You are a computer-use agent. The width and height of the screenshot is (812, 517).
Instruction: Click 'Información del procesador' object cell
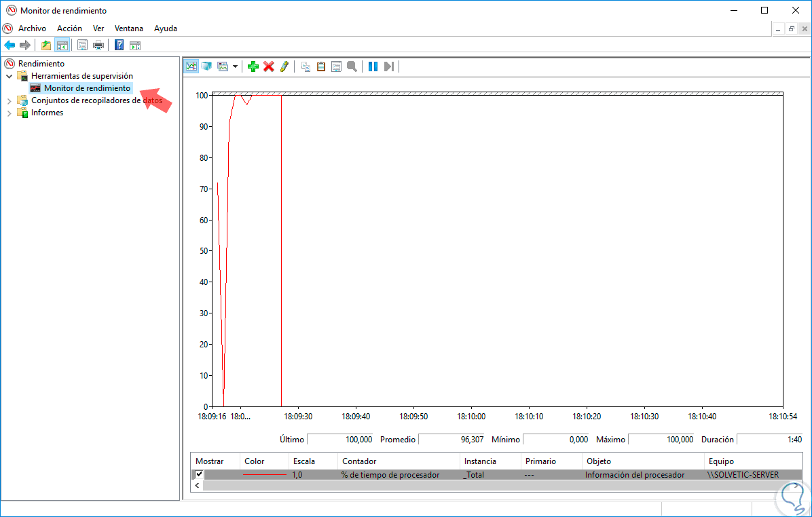click(x=635, y=474)
